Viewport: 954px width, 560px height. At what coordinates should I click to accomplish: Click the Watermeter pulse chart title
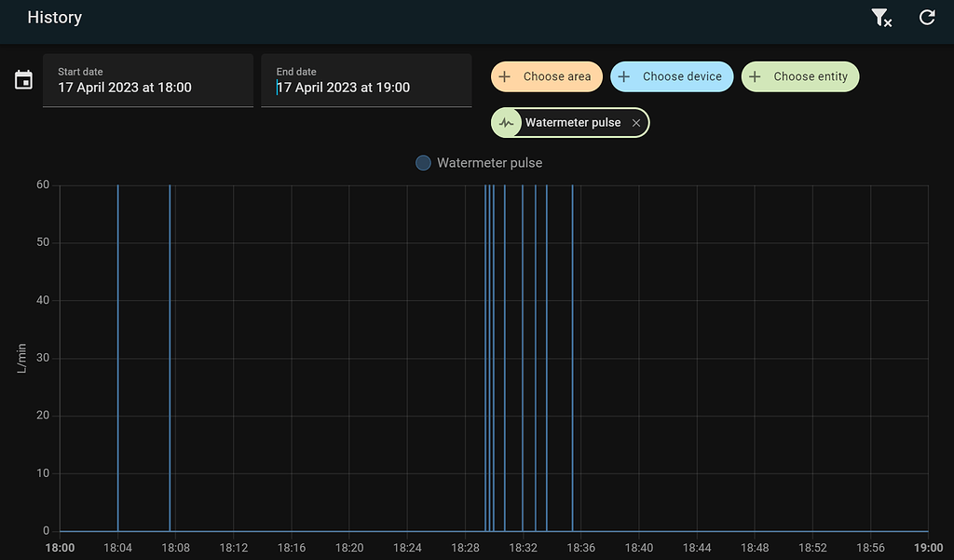pos(491,162)
